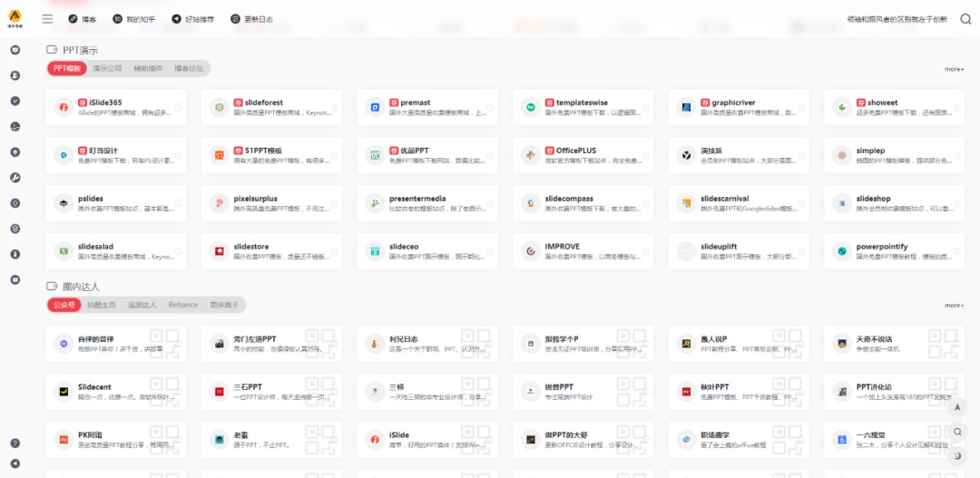The width and height of the screenshot is (980, 478).
Task: Open the slideceo site card
Action: [427, 251]
